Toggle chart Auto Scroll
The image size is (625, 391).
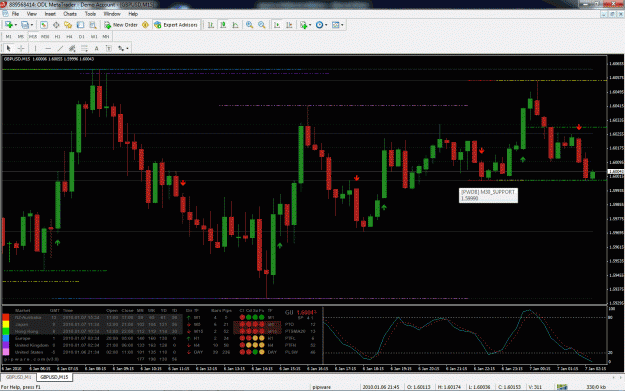coord(277,25)
